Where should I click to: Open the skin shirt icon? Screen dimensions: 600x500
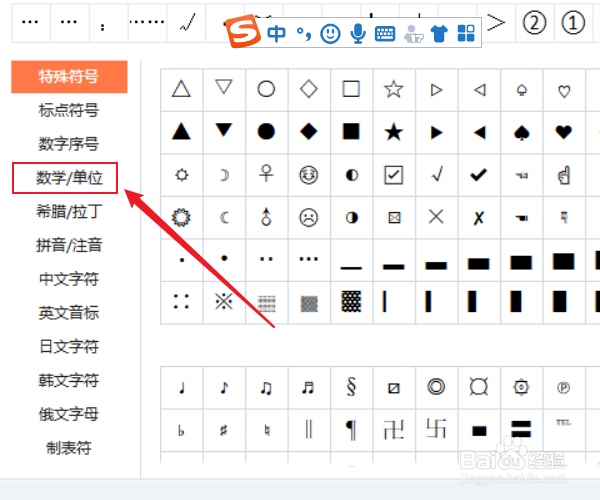click(439, 34)
